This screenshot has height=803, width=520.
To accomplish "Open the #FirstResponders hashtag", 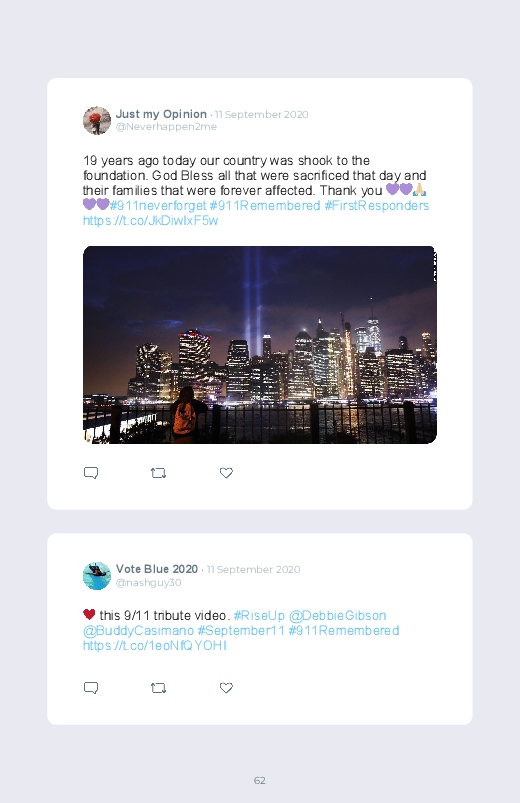I will (x=377, y=205).
